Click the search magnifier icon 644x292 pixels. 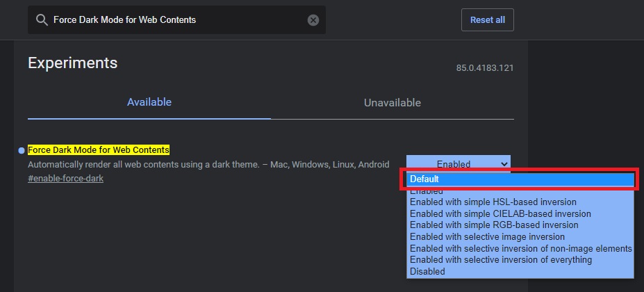click(42, 20)
